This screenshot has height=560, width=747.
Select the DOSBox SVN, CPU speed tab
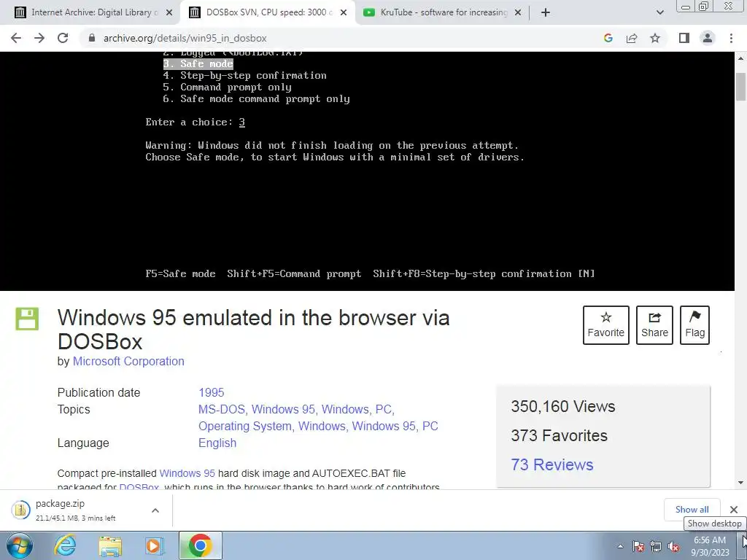[268, 12]
